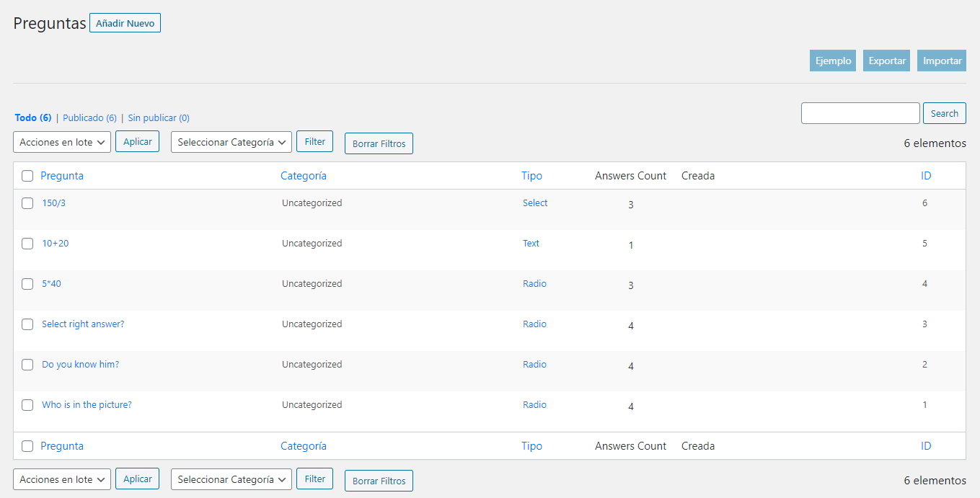Viewport: 980px width, 498px height.
Task: Filter by Publicado (6) link
Action: point(89,117)
